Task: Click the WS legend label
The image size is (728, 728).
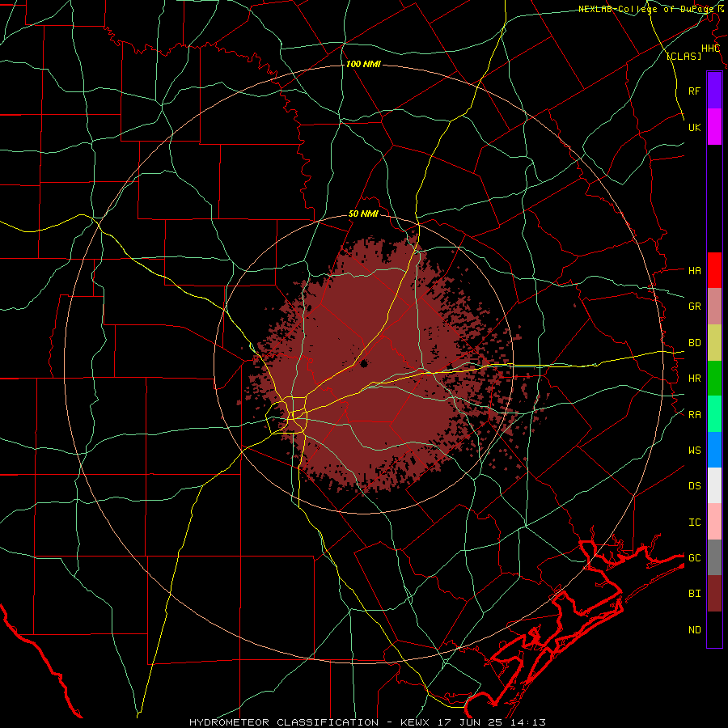Action: (694, 450)
